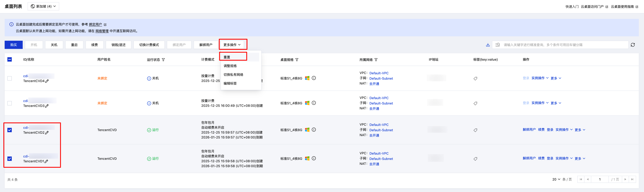This screenshot has width=644, height=192.
Task: Click pencil icon beside TencentCVD1
Action: [46, 161]
